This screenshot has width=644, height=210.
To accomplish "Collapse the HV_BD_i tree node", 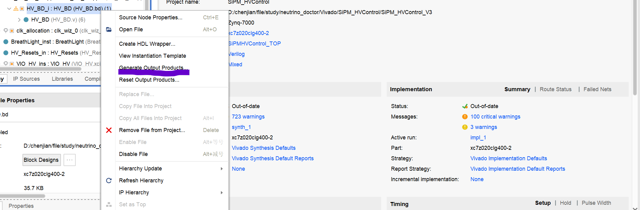I will 9,9.
